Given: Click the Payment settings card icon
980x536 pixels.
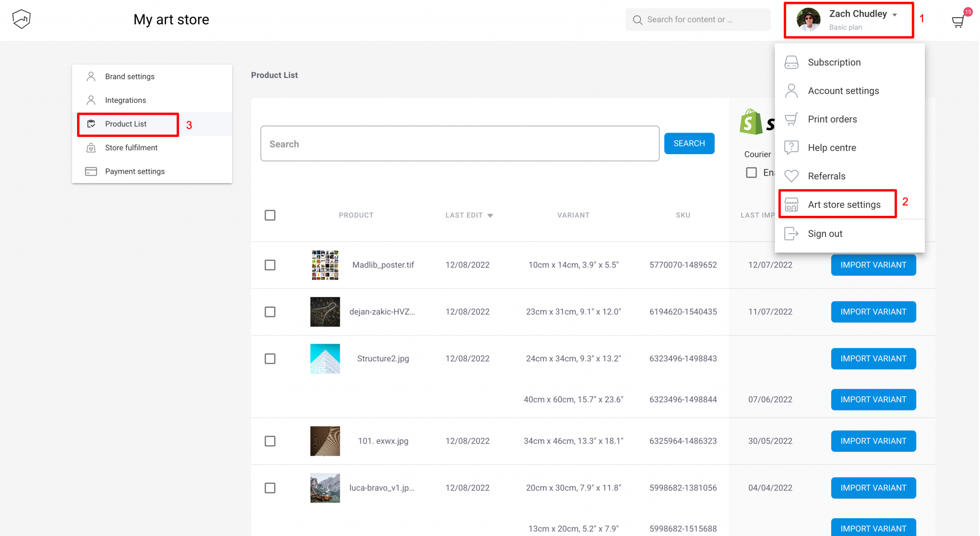Looking at the screenshot, I should 91,171.
